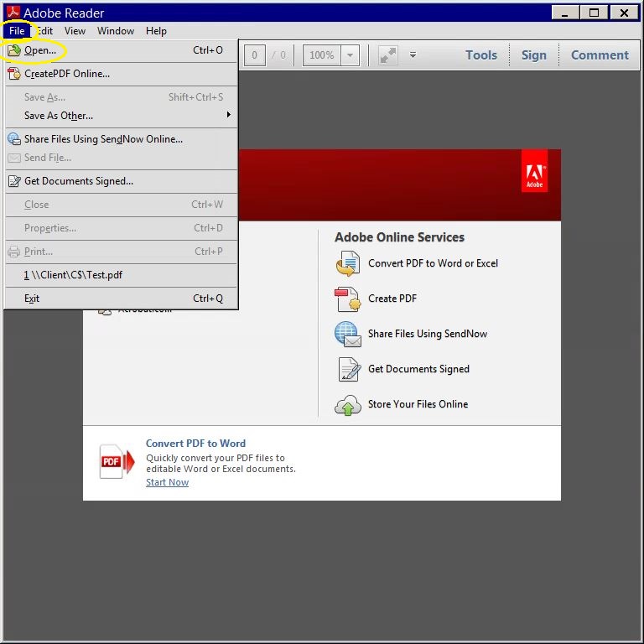
Task: Click the Create PDF service icon
Action: 348,299
